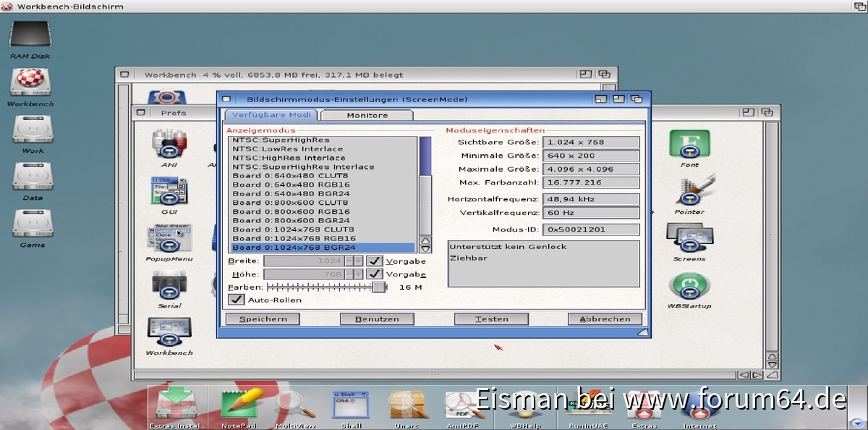Select the Workbench drive icon on the desktop
868x430 pixels.
(30, 82)
